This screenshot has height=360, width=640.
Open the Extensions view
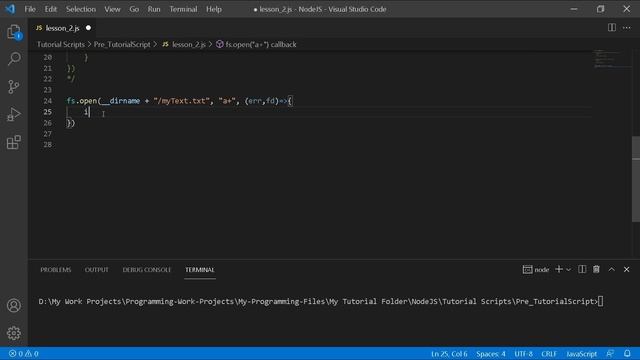pyautogui.click(x=14, y=142)
